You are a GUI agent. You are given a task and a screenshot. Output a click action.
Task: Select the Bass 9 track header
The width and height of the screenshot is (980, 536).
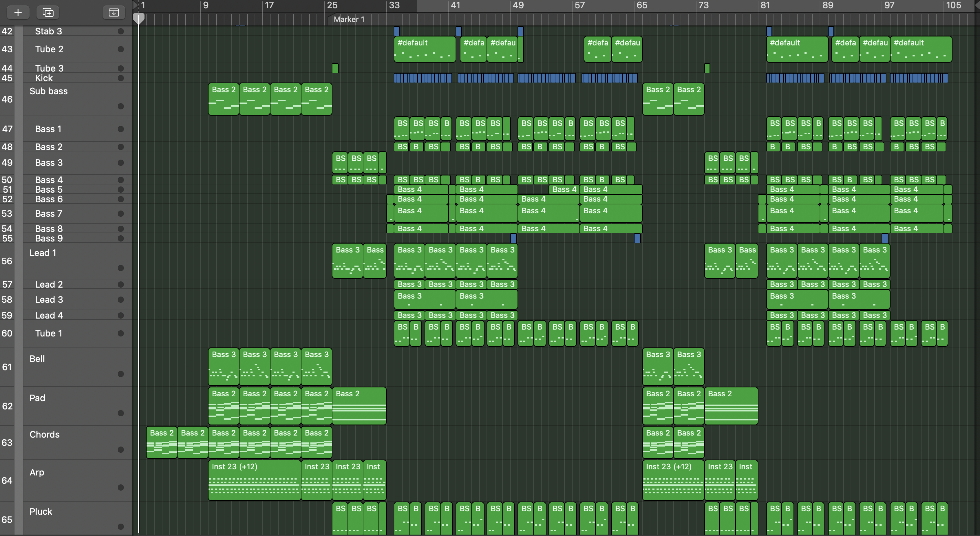77,238
